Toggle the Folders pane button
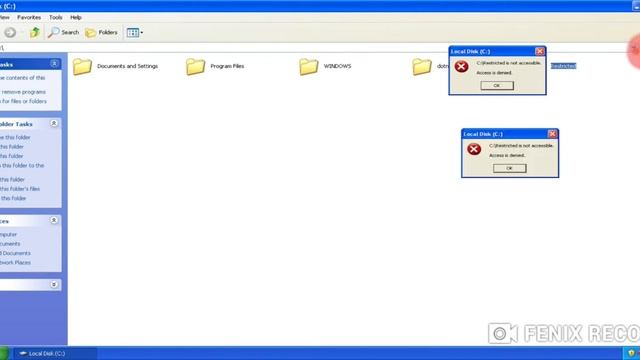This screenshot has height=360, width=640. (101, 32)
